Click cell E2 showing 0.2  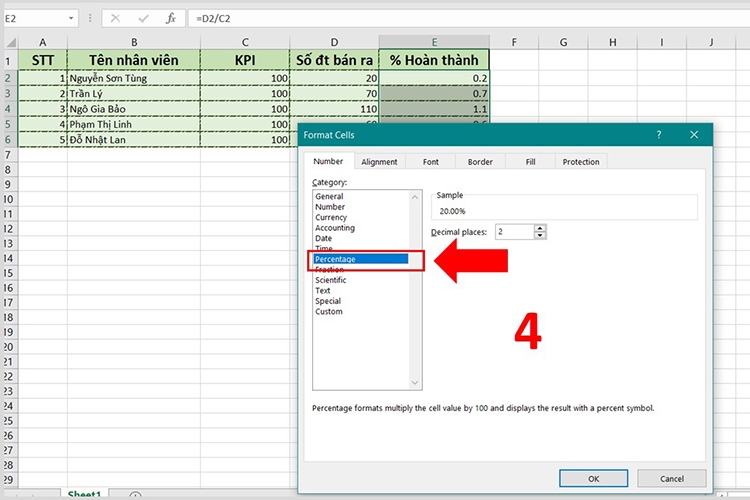pos(434,78)
